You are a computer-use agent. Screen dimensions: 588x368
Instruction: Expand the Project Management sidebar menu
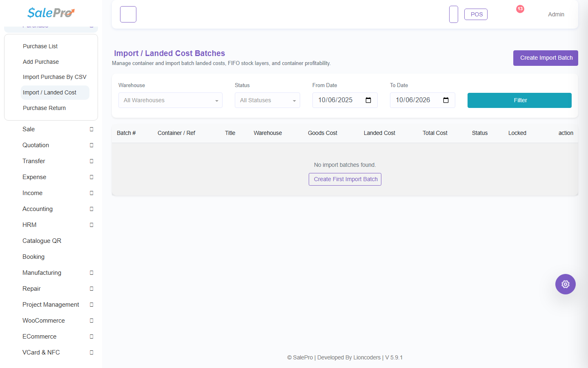tap(51, 305)
